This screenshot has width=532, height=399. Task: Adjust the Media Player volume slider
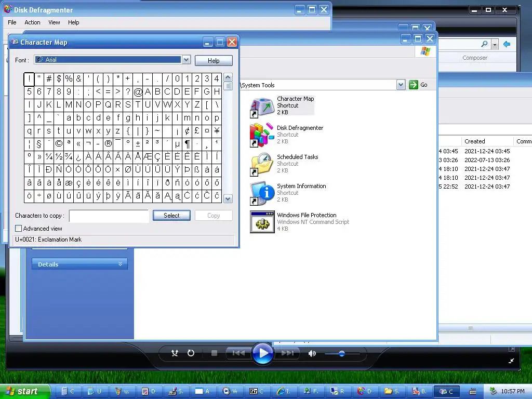(x=342, y=353)
